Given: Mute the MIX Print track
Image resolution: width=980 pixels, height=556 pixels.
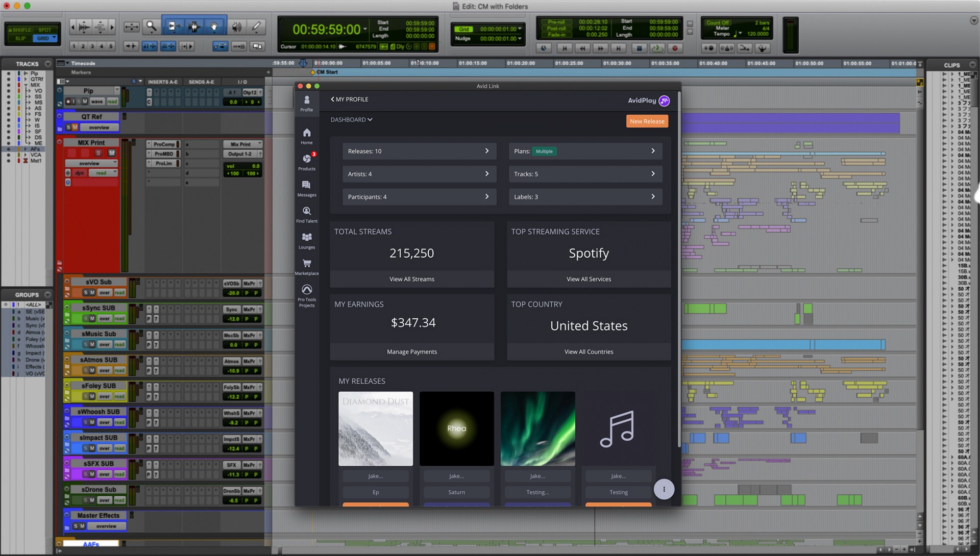Looking at the screenshot, I should (x=112, y=153).
